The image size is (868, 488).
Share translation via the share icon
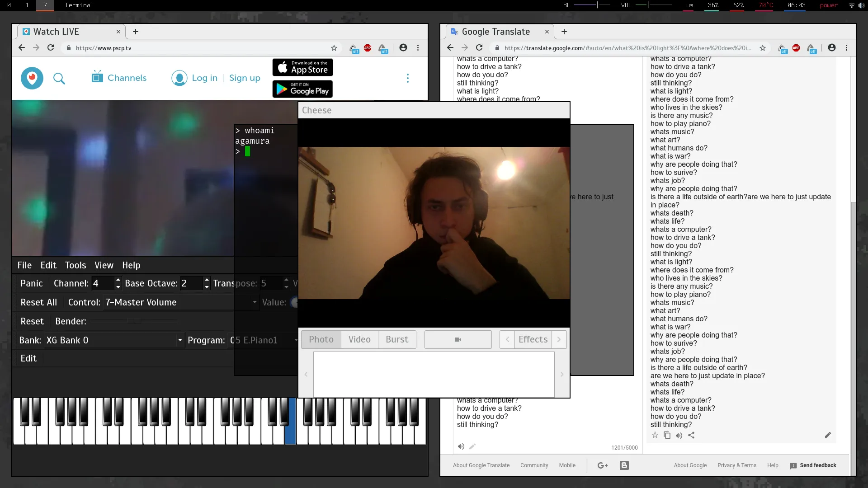click(x=691, y=435)
